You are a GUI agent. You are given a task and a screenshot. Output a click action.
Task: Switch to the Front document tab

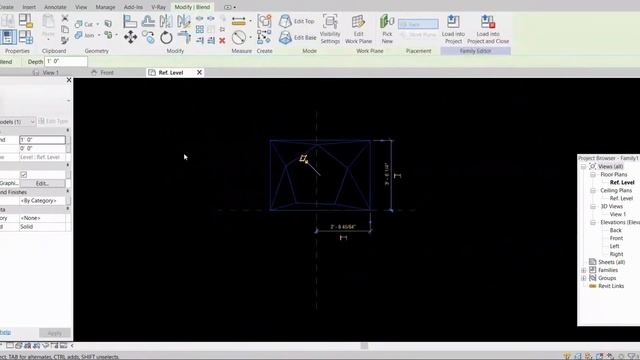coord(102,73)
